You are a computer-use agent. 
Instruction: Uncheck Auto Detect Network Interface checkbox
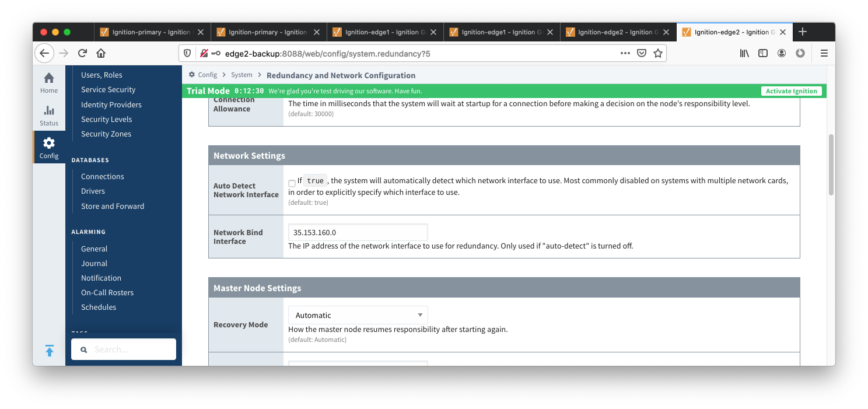(x=292, y=183)
